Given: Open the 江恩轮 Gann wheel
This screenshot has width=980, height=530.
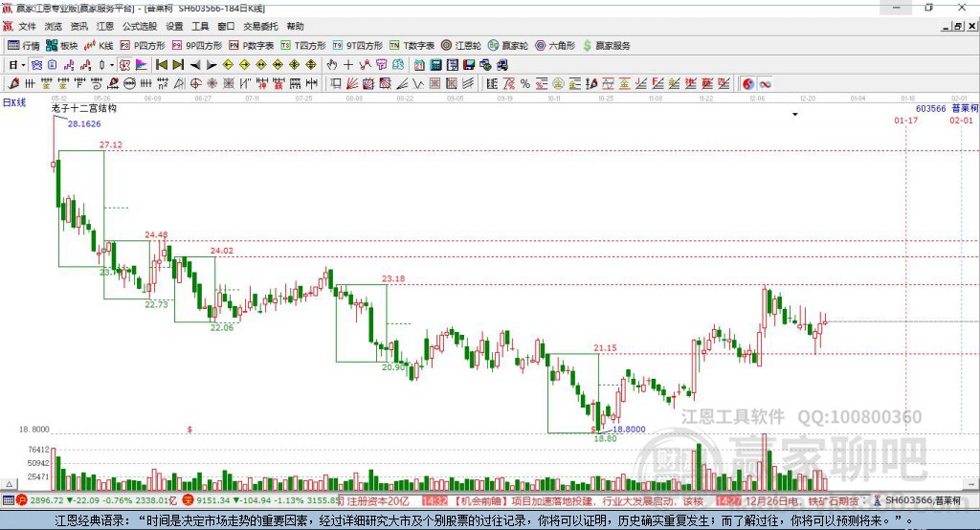Looking at the screenshot, I should pos(461,46).
